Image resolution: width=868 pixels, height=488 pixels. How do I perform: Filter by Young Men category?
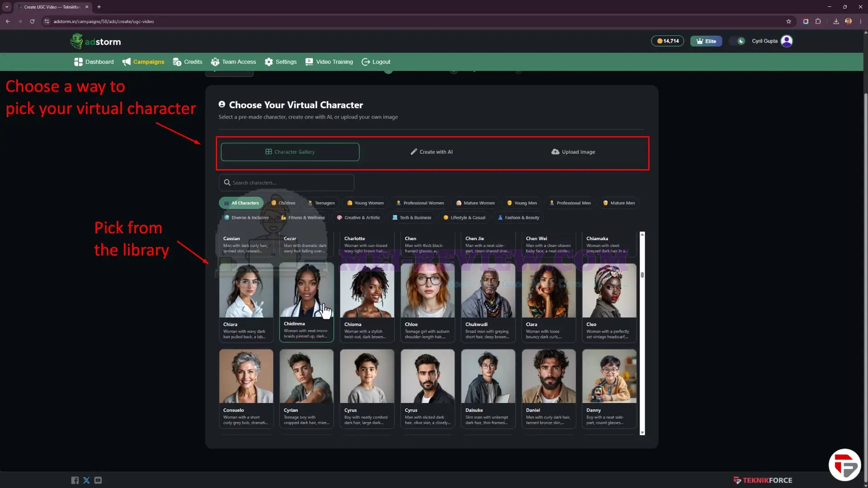[522, 203]
